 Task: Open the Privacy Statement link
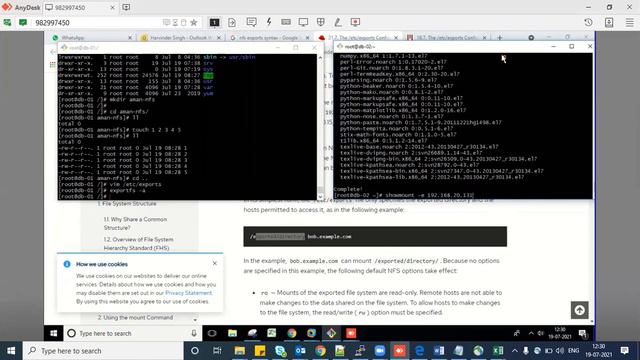[189, 293]
